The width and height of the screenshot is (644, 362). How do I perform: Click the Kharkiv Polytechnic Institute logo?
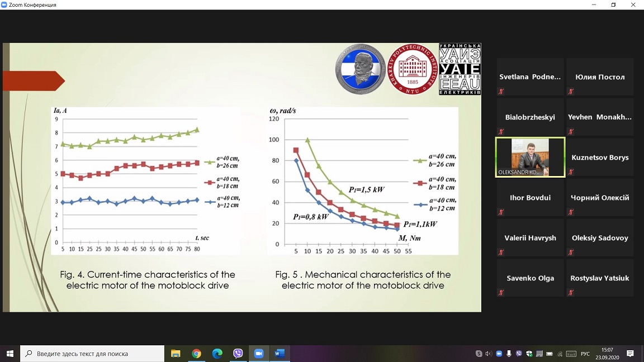[x=413, y=69]
